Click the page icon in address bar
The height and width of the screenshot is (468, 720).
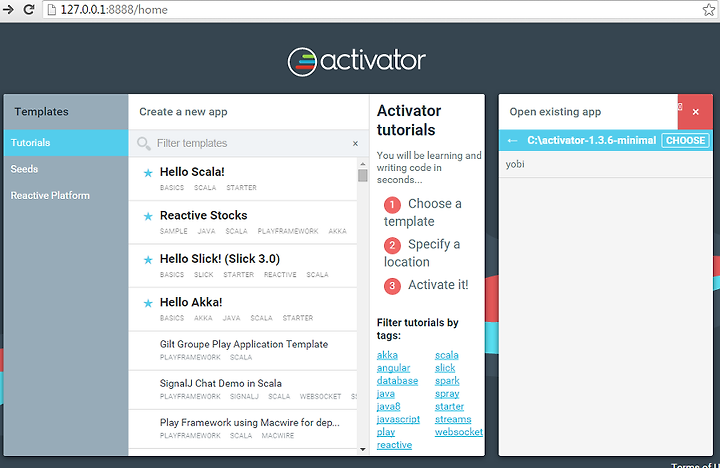(52, 10)
